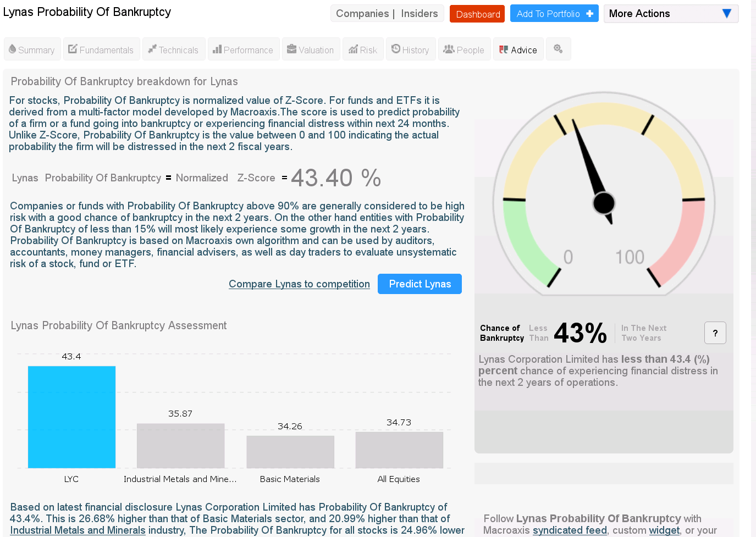This screenshot has height=537, width=756.
Task: Select the Valuation tab
Action: 311,49
